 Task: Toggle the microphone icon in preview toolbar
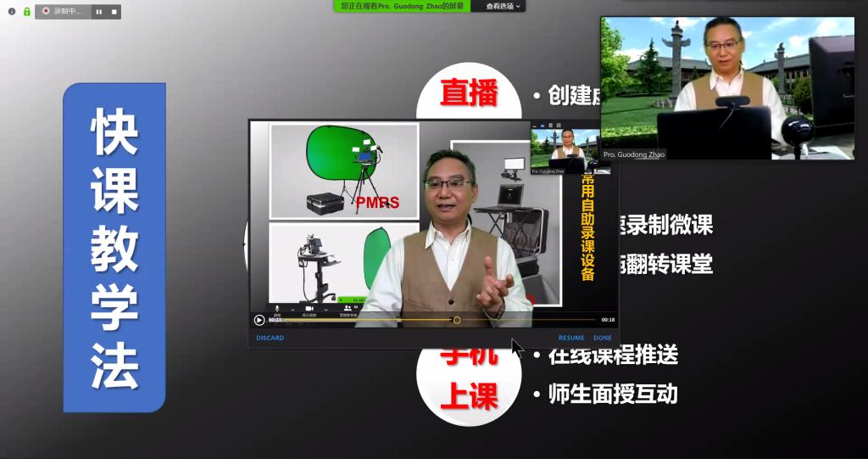pyautogui.click(x=277, y=309)
